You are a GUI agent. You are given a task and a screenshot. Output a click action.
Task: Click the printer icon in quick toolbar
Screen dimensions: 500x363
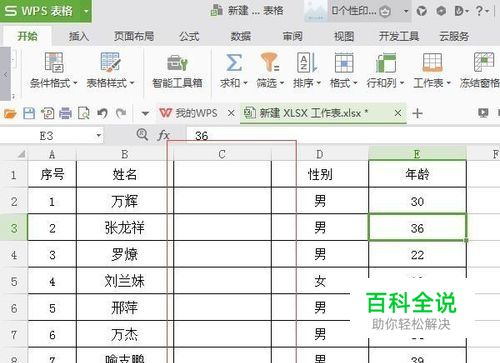point(65,114)
